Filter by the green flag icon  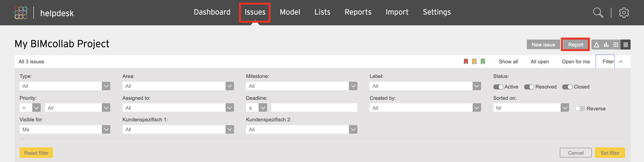click(483, 62)
